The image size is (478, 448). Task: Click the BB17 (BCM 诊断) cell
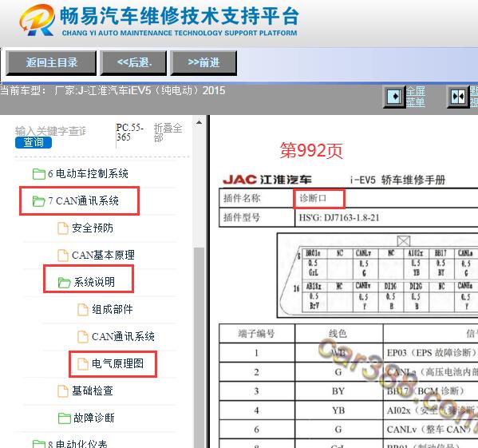click(x=430, y=391)
